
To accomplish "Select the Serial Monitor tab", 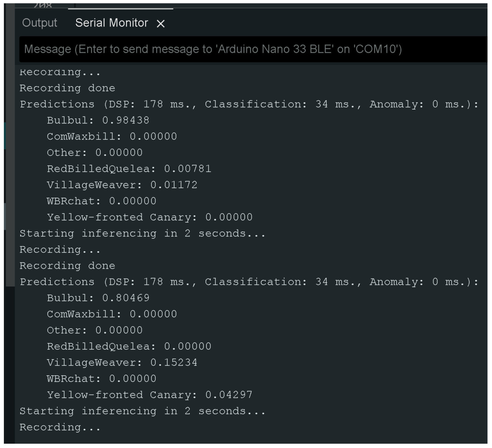I will tap(111, 23).
